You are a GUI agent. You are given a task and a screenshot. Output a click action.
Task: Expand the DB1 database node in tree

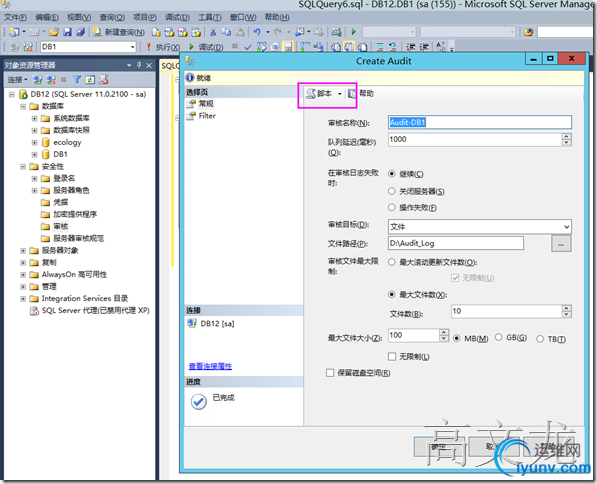pyautogui.click(x=34, y=154)
